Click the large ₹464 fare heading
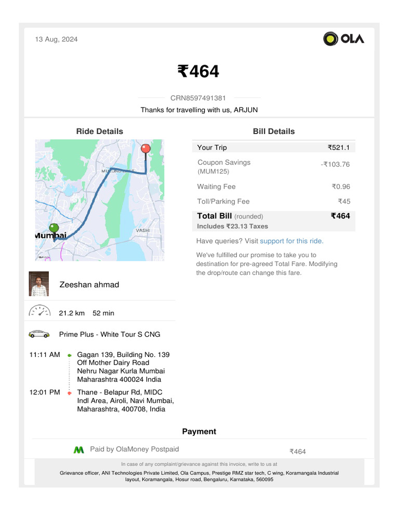Image resolution: width=399 pixels, height=532 pixels. (198, 71)
